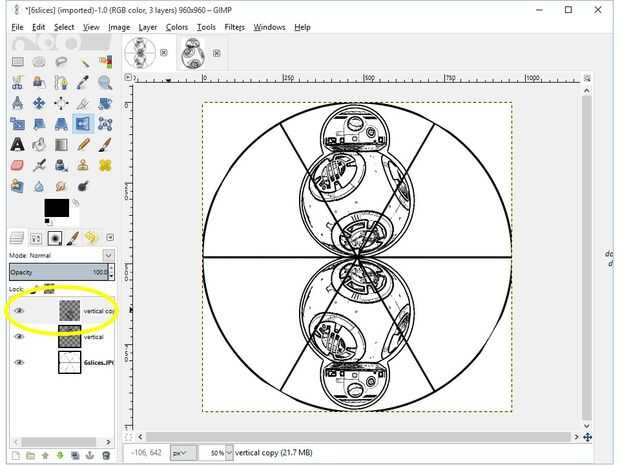Select the Color Picker eyedropper tool
Screen dimensions: 620x465
[83, 82]
